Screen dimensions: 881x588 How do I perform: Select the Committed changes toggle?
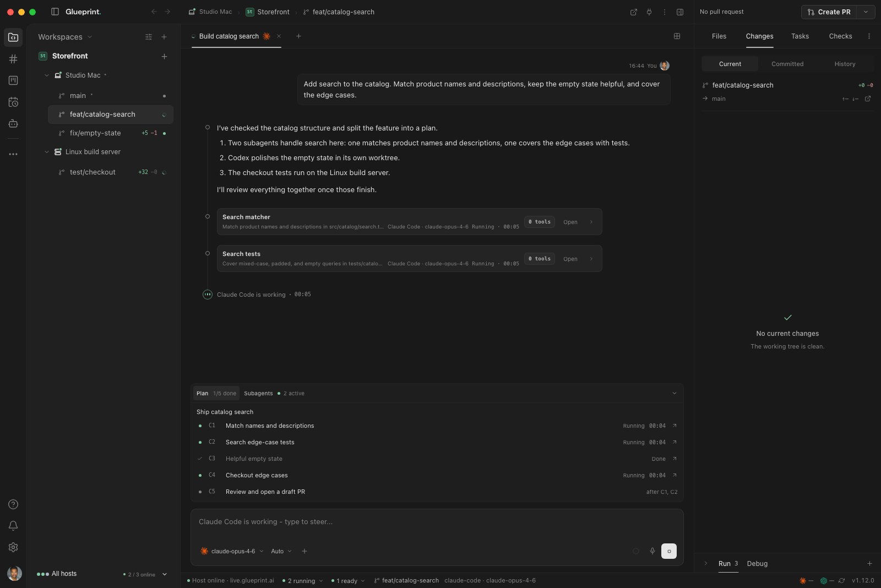tap(787, 64)
